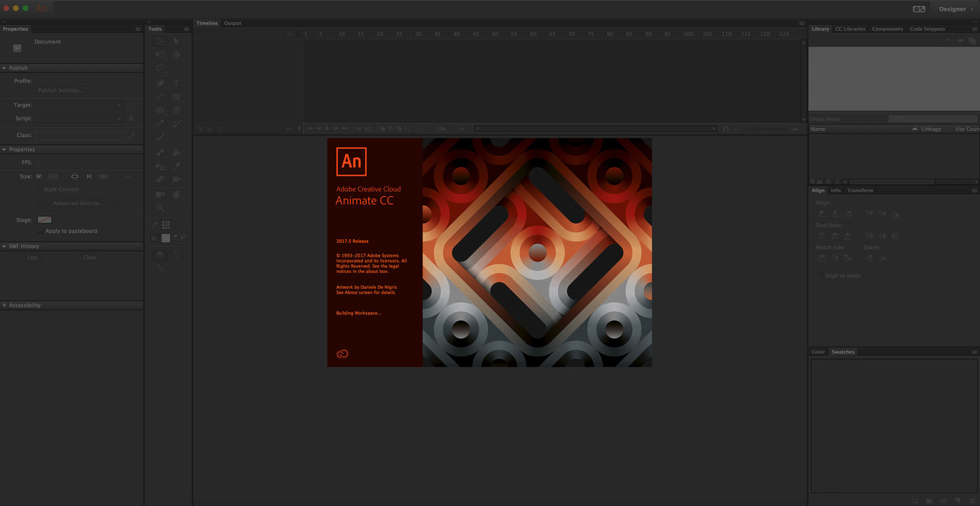
Task: Select the PolyStar tool
Action: [x=176, y=110]
